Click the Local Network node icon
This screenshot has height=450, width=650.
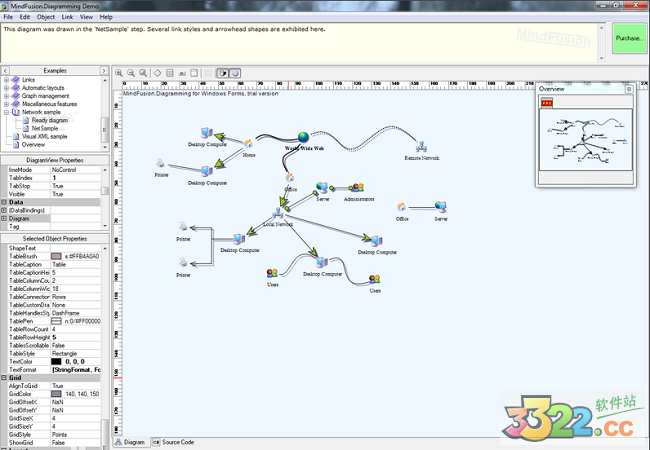[278, 213]
